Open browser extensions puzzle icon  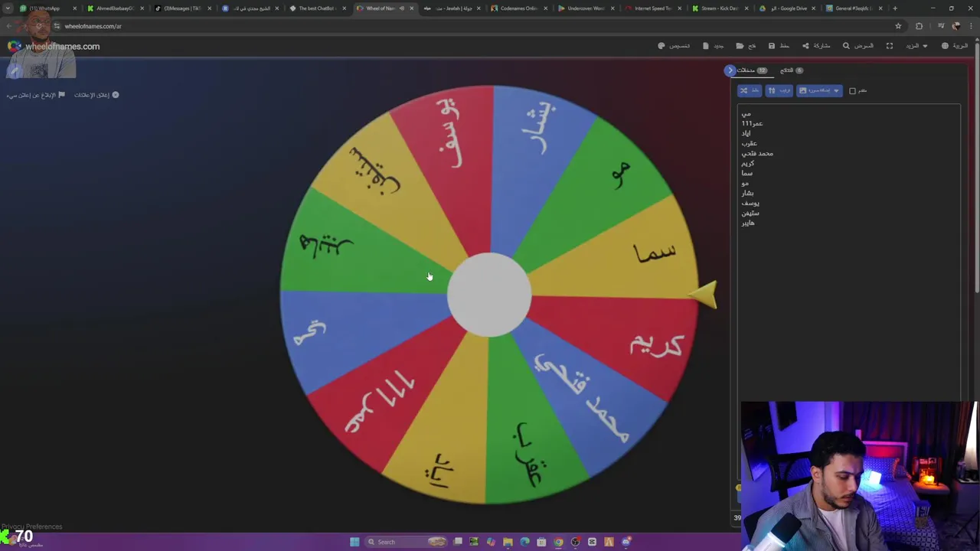[x=920, y=26]
